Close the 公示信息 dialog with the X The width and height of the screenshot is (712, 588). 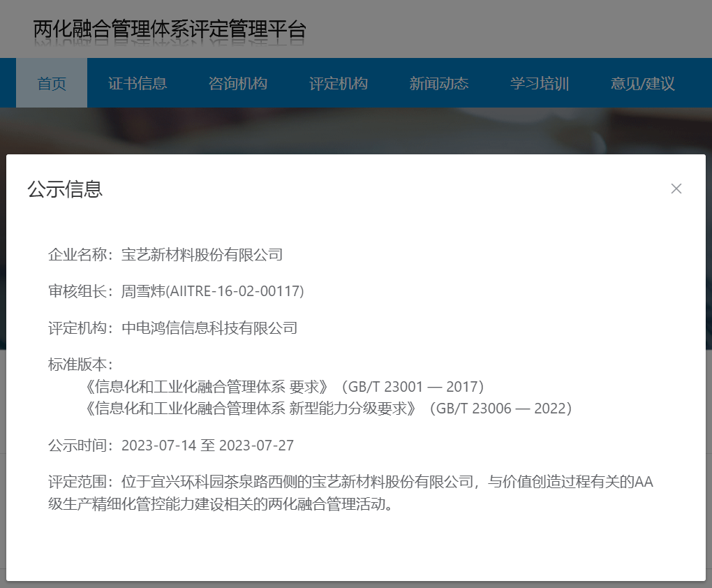[x=676, y=189]
